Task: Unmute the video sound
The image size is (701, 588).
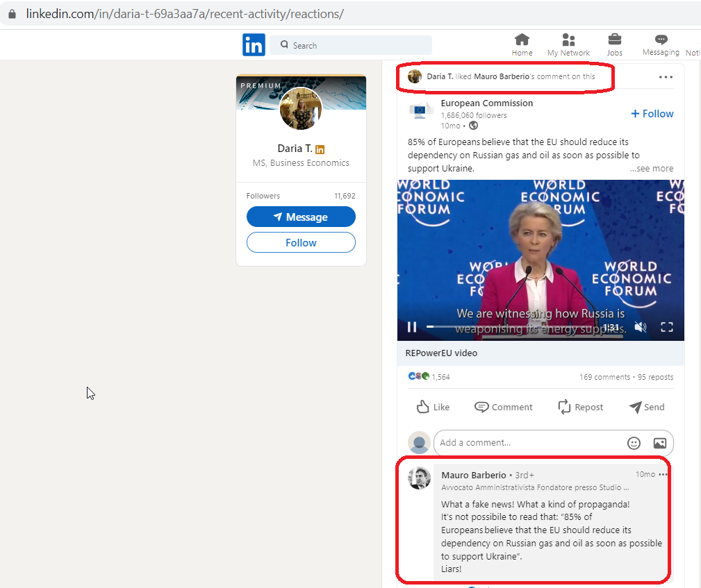Action: pos(641,327)
